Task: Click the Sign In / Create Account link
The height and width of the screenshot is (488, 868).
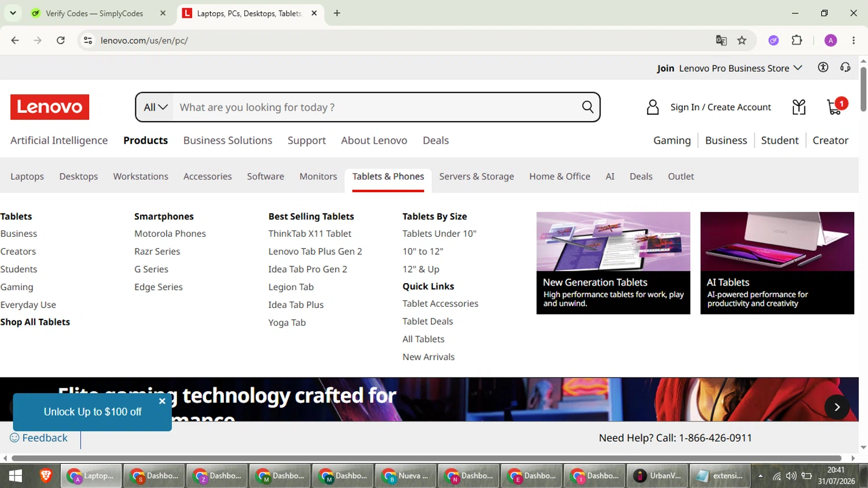Action: (721, 107)
